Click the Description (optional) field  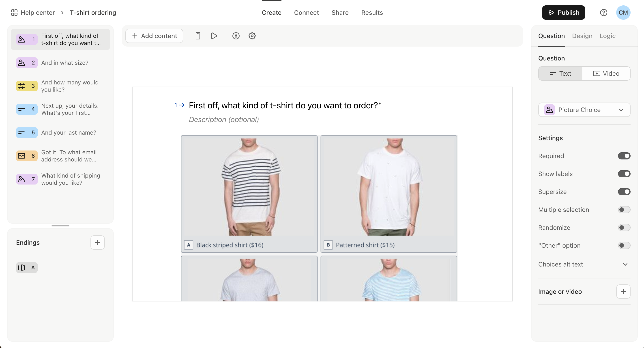[224, 120]
